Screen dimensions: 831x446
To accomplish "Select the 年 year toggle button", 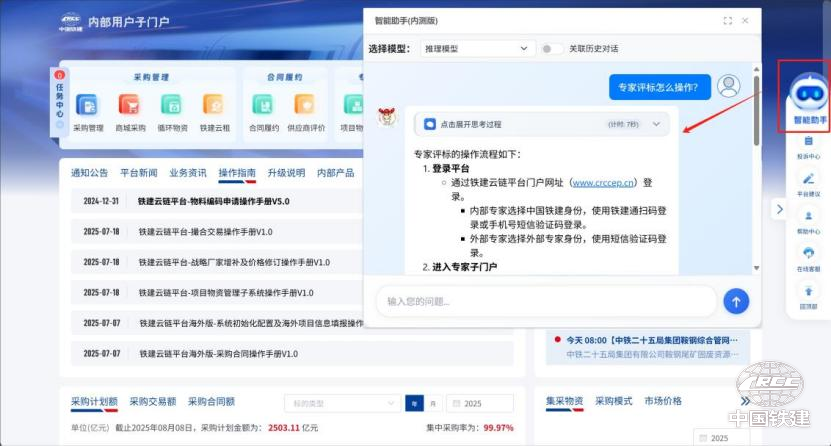I will [x=414, y=404].
